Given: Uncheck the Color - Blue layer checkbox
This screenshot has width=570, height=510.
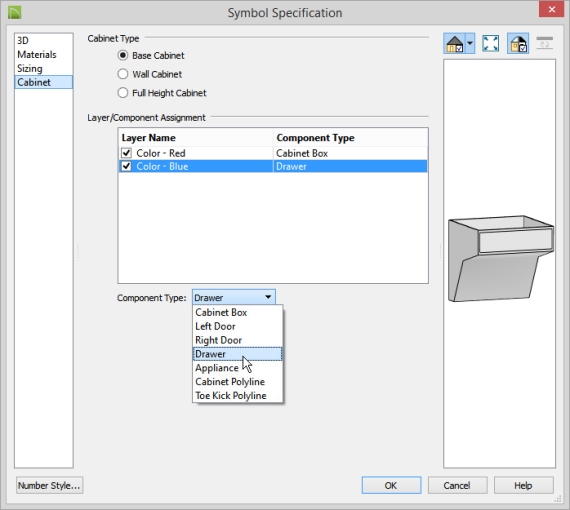Looking at the screenshot, I should pyautogui.click(x=126, y=166).
